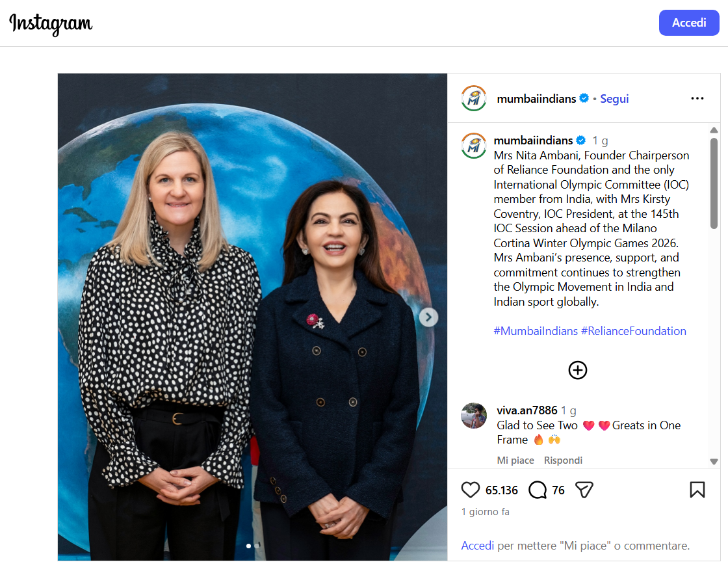Reply to comment with Rispondi
This screenshot has width=728, height=573.
point(563,460)
